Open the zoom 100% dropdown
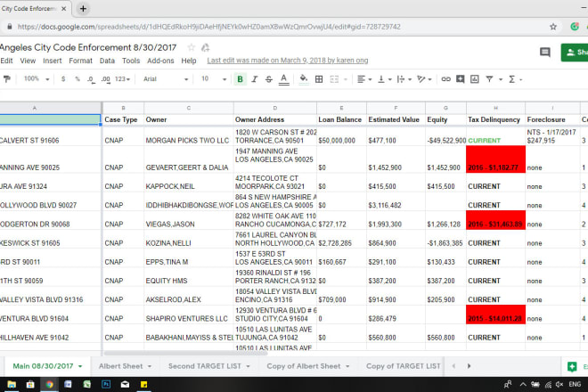 click(37, 79)
